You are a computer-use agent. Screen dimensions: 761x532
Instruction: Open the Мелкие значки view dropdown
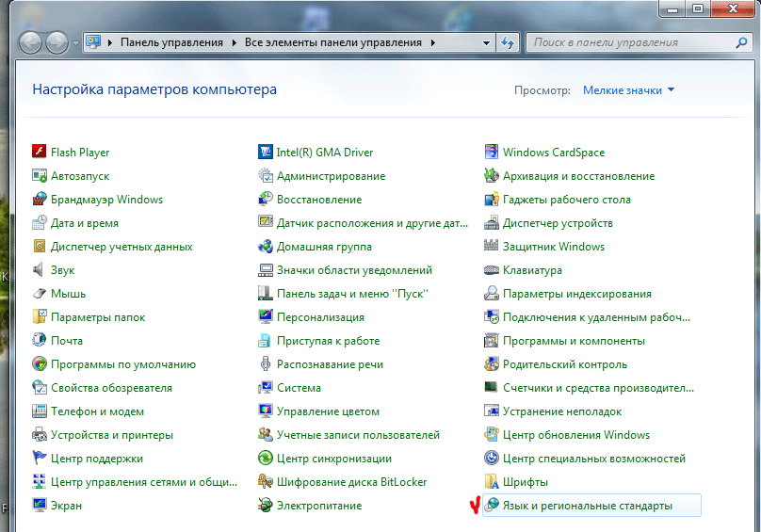[628, 90]
